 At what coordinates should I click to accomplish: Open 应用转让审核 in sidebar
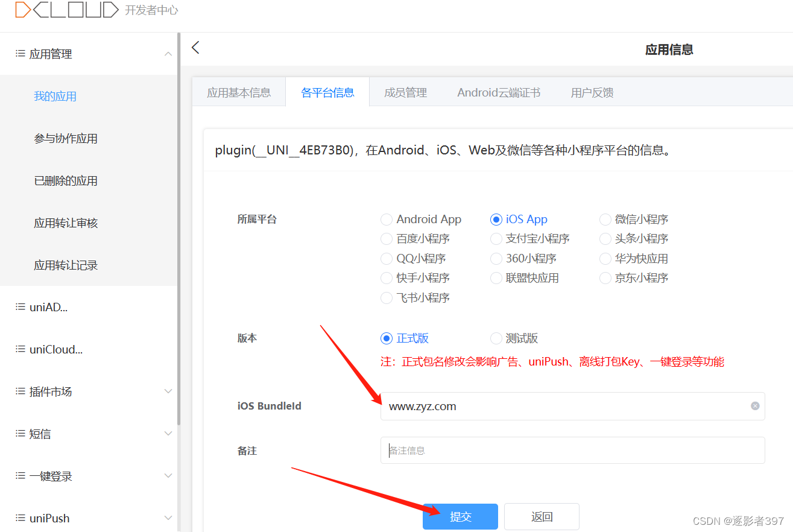pyautogui.click(x=89, y=223)
